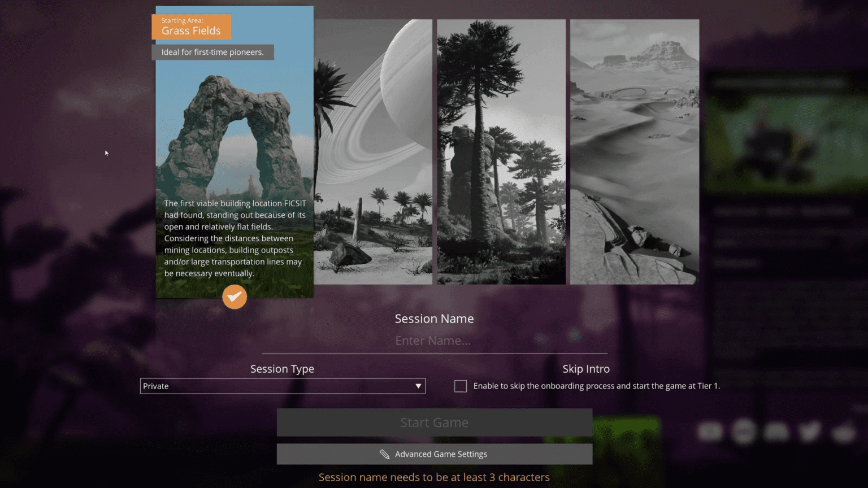Click the Start Game button
The width and height of the screenshot is (868, 488).
435,422
